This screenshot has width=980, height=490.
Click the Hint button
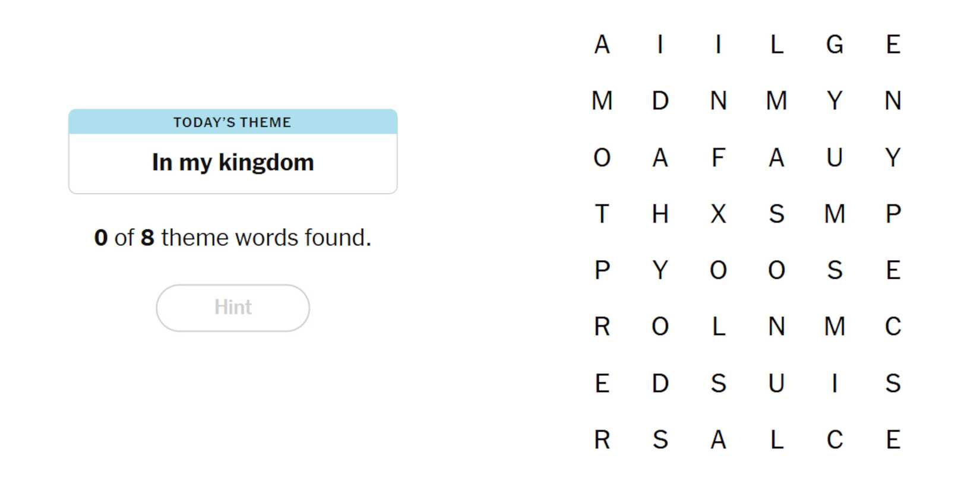coord(233,308)
